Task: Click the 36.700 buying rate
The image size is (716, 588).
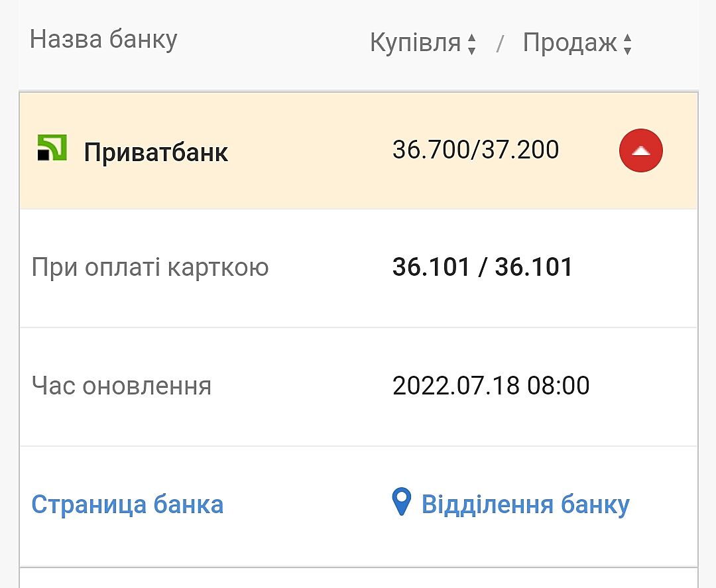Action: click(428, 150)
